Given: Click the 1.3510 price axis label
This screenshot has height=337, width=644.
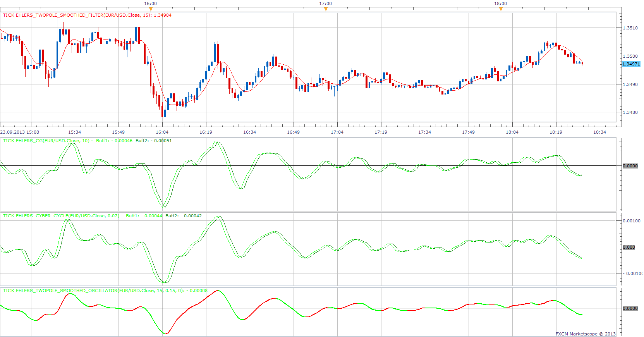Looking at the screenshot, I should pos(630,28).
